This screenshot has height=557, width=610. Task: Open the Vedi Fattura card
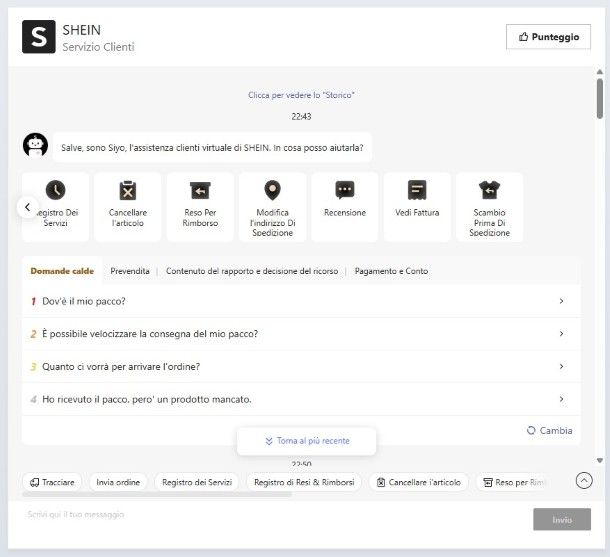417,207
